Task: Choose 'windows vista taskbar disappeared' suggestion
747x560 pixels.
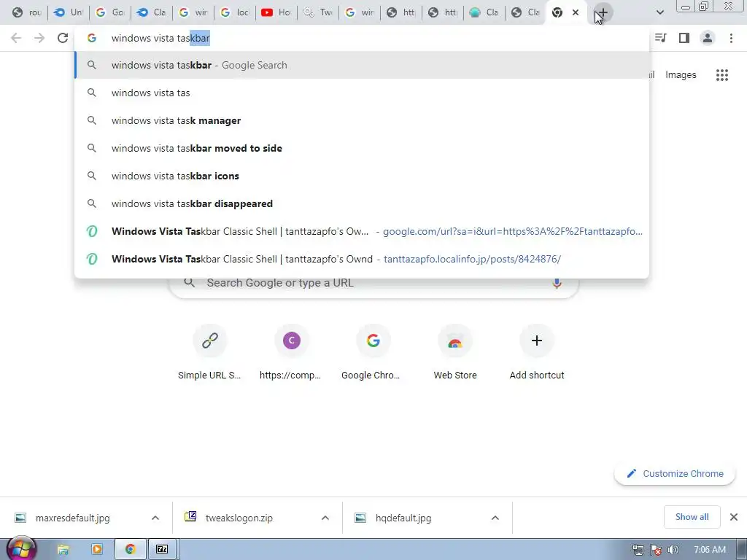Action: coord(362,203)
